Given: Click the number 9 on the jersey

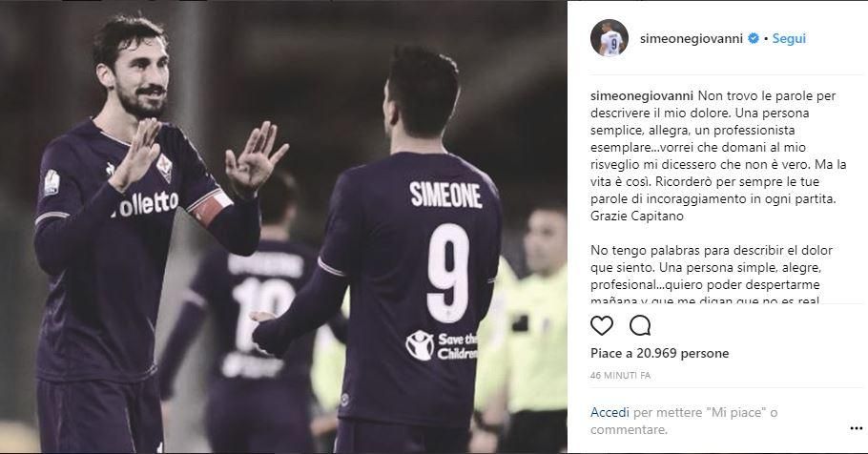Looking at the screenshot, I should pyautogui.click(x=448, y=274).
